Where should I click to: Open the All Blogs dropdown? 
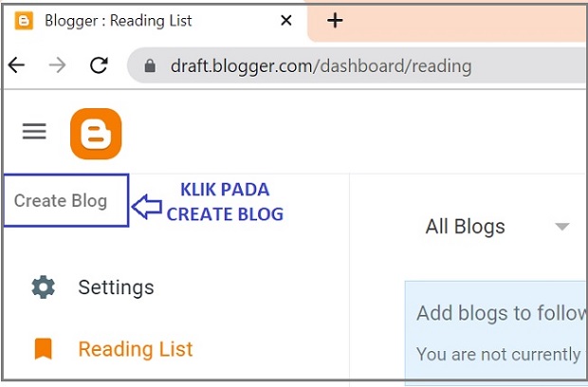tap(465, 227)
